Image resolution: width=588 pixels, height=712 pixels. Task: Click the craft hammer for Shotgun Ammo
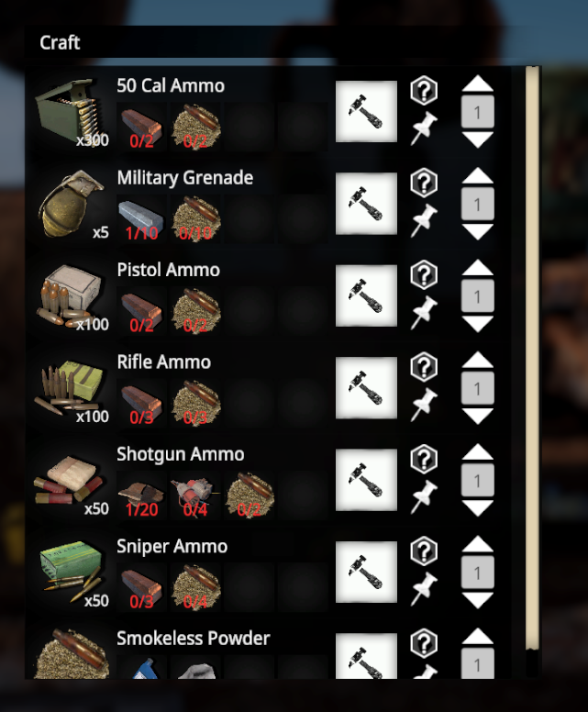point(366,480)
